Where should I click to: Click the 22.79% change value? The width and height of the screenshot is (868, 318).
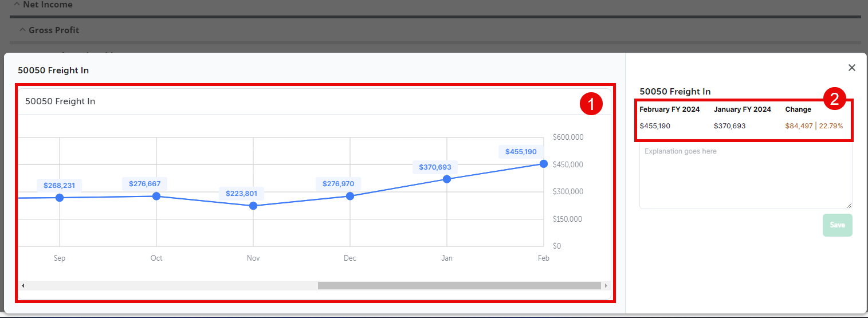click(831, 126)
